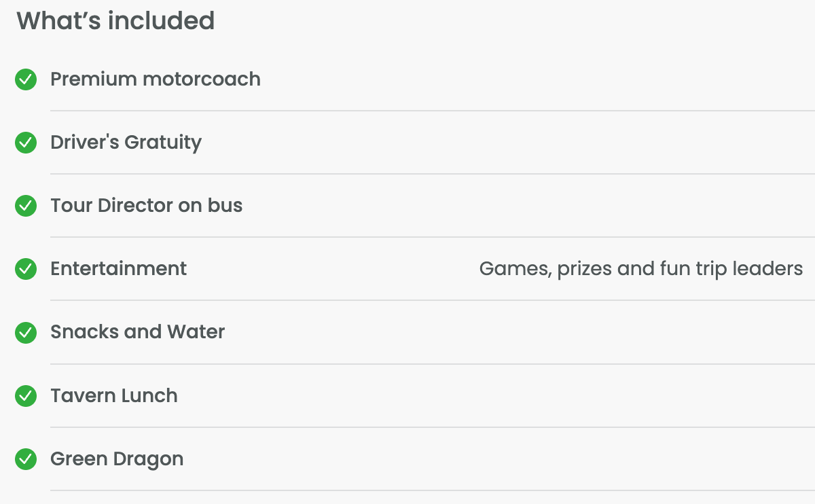Click the "What's included" heading
Screen dimensions: 815x504
115,21
